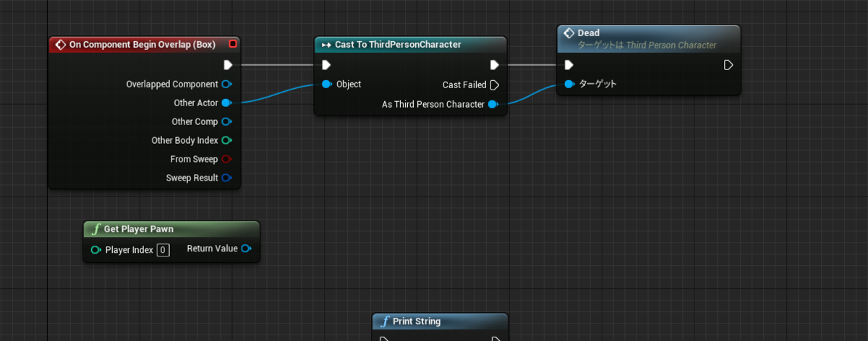Click the Player Index value field
Viewport: 868px width, 341px height.
[x=163, y=250]
